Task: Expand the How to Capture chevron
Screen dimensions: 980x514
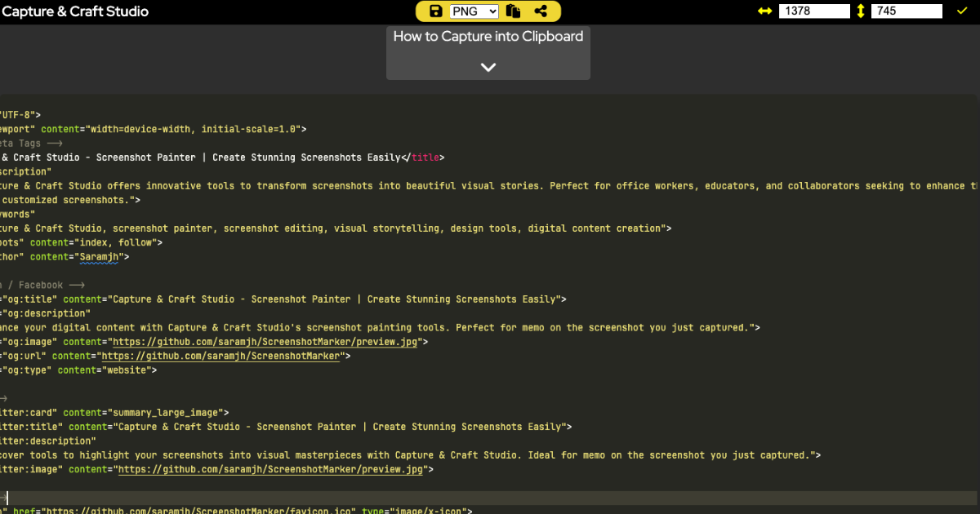Action: pyautogui.click(x=488, y=67)
